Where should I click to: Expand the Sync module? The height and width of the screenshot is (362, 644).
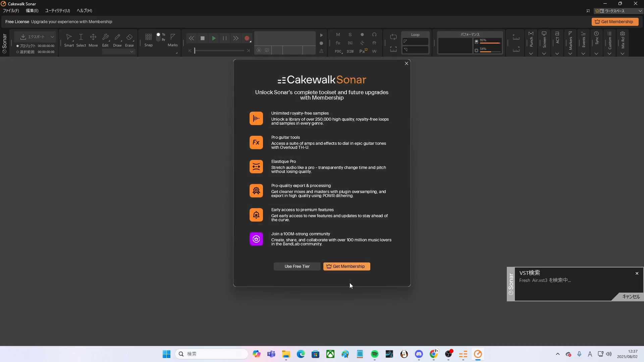(596, 54)
